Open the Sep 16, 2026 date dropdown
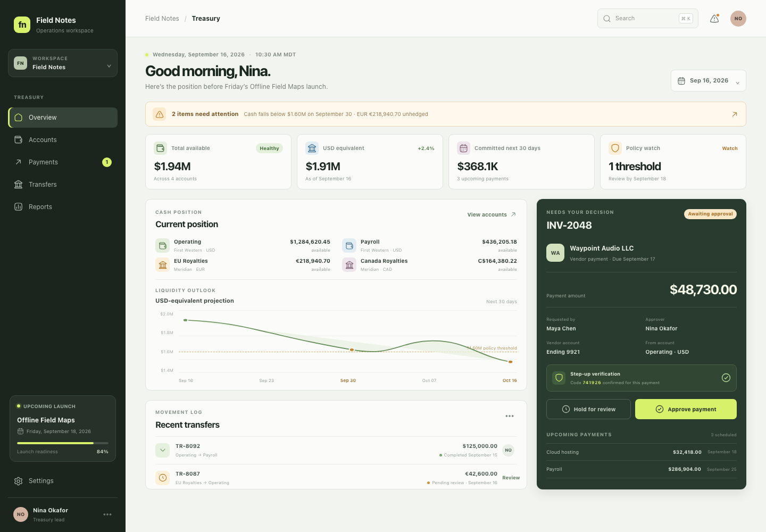 point(709,81)
